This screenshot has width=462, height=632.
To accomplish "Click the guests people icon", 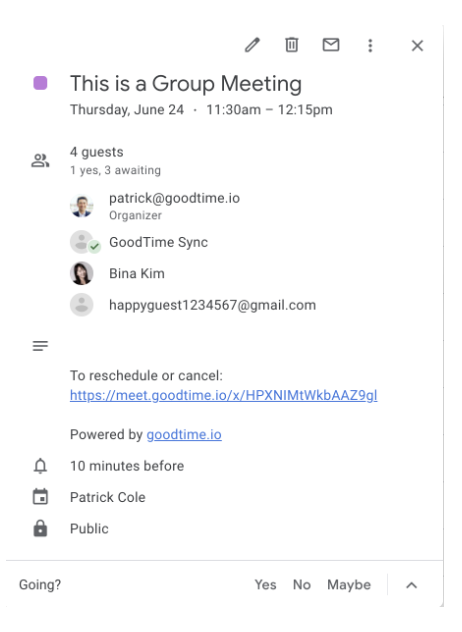I will [x=40, y=160].
